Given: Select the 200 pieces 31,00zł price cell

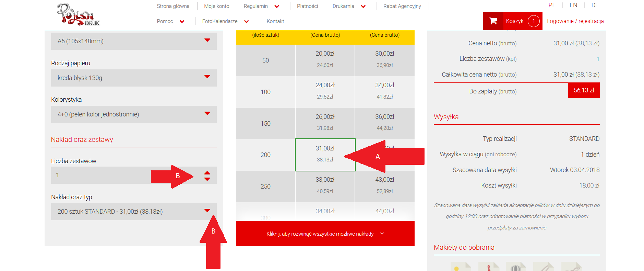Looking at the screenshot, I should 325,155.
